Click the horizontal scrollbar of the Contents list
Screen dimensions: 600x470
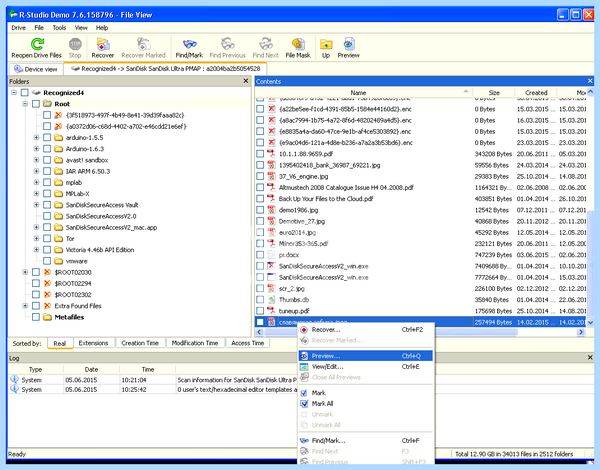pos(420,332)
